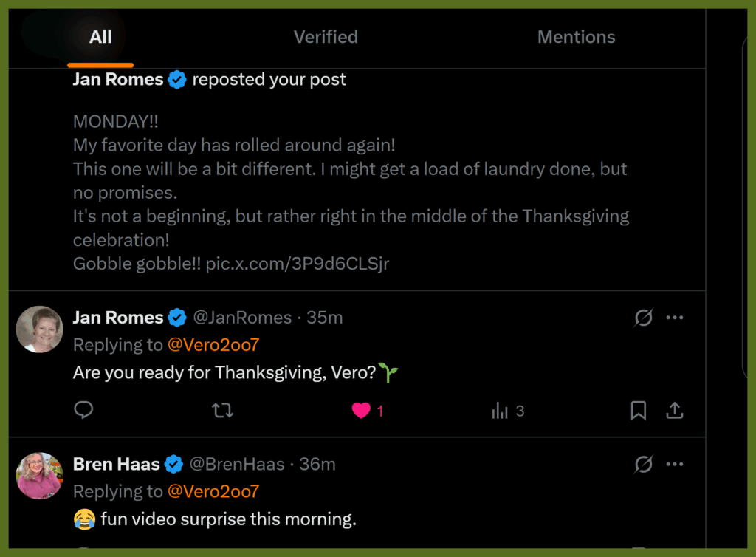Select the All notifications tab
Viewport: 756px width, 557px height.
pos(100,37)
